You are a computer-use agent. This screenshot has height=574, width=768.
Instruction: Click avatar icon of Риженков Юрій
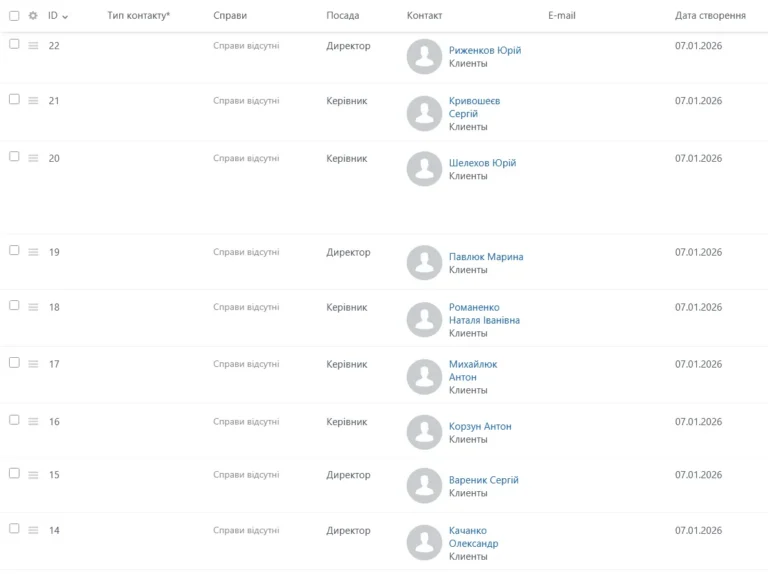424,56
